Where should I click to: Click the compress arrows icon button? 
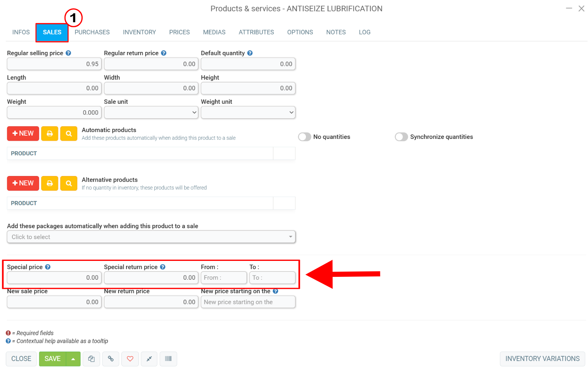click(x=149, y=359)
